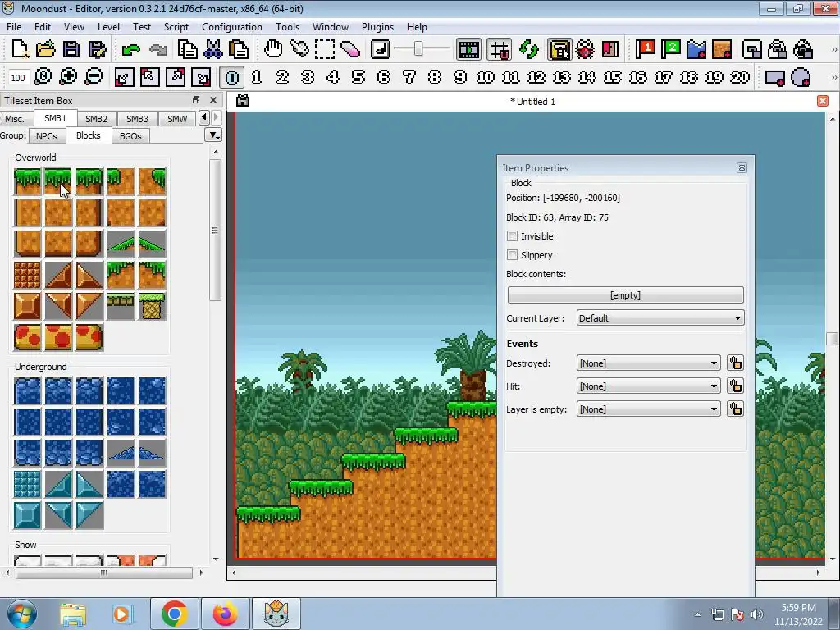Screen dimensions: 840x630
Task: Open the Level menu
Action: coord(108,27)
